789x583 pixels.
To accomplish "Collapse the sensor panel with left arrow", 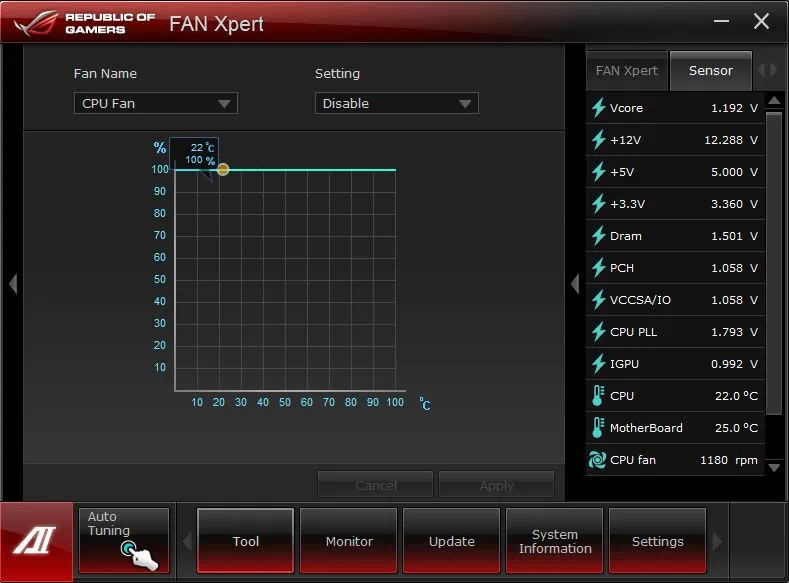I will (x=575, y=284).
